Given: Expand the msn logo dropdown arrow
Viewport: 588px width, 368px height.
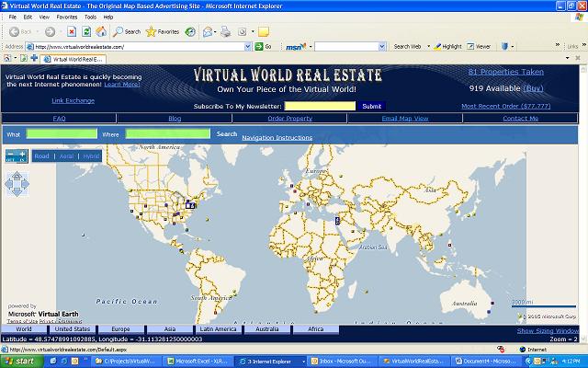Looking at the screenshot, I should (311, 47).
